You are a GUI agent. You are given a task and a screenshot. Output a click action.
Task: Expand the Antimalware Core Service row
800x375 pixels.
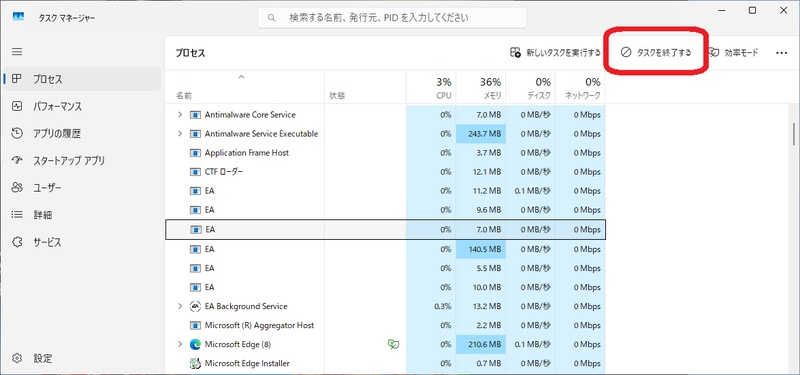[x=180, y=115]
